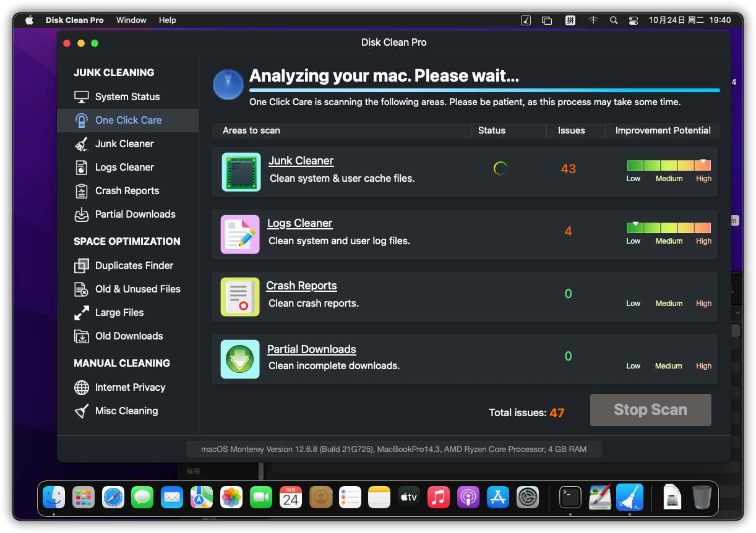Click the Junk Cleaner chip icon

241,172
